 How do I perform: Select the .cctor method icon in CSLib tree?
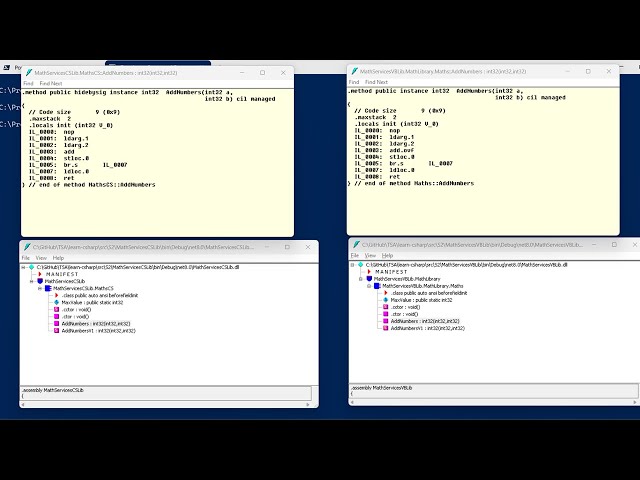click(x=56, y=309)
